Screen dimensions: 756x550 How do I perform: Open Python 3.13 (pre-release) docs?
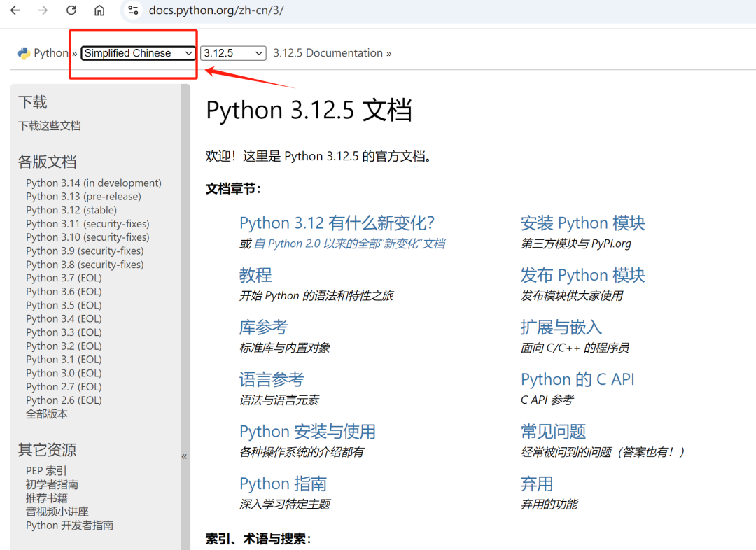[83, 197]
